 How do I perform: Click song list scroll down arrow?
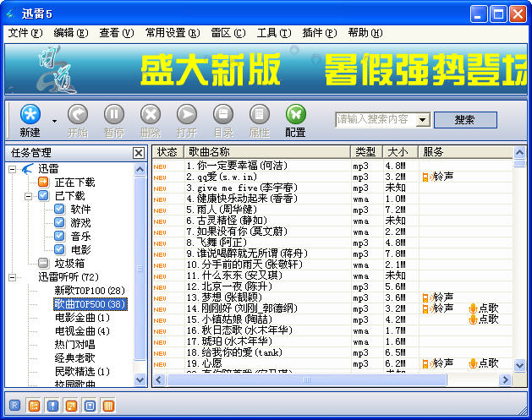pos(519,365)
